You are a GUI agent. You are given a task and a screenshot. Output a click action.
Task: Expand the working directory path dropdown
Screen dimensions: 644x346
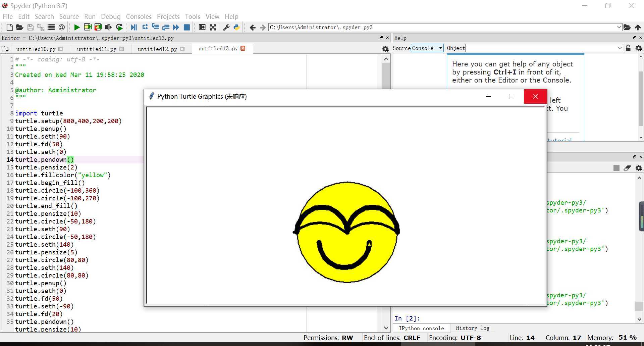[619, 27]
